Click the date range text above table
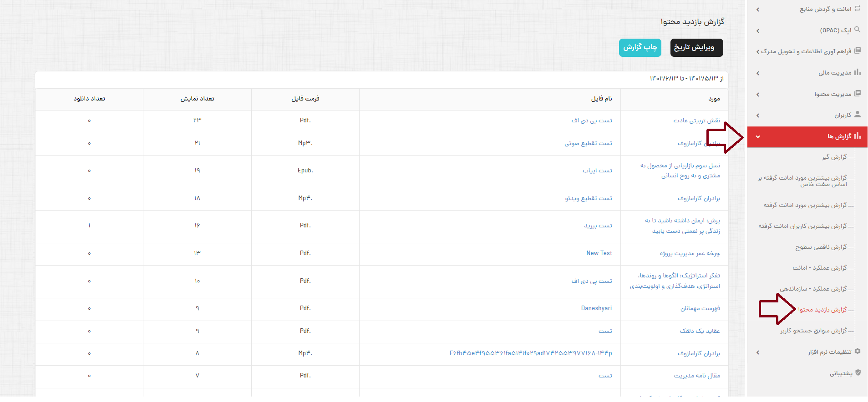Image resolution: width=868 pixels, height=402 pixels. tap(687, 79)
